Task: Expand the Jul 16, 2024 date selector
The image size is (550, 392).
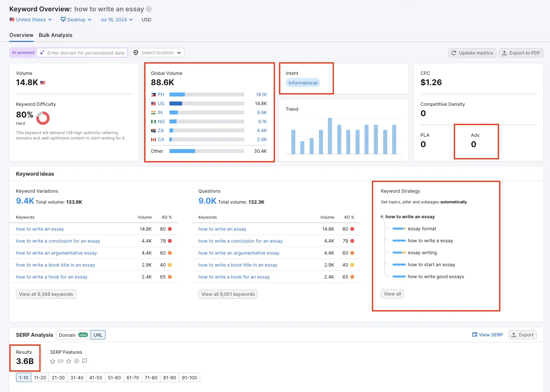Action: (116, 20)
